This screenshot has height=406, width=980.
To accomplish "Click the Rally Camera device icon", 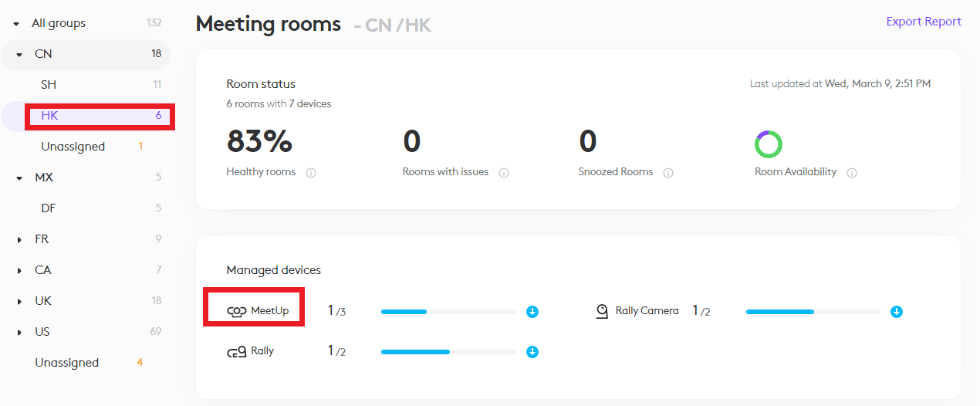I will [603, 311].
